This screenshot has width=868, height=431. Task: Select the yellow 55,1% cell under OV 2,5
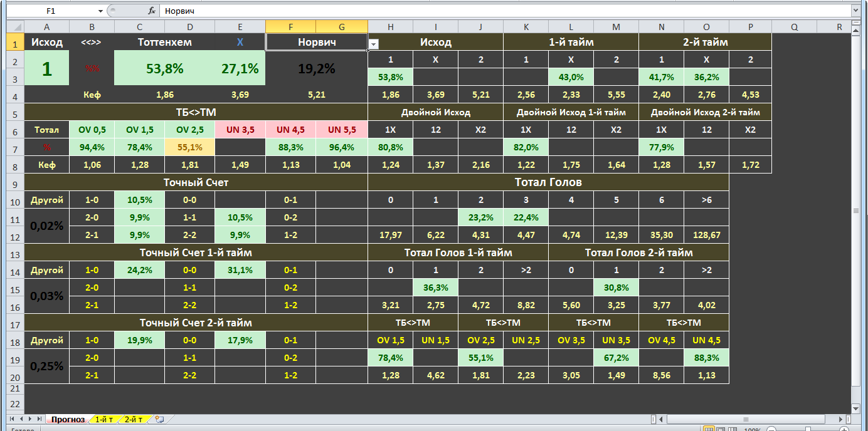click(x=190, y=147)
